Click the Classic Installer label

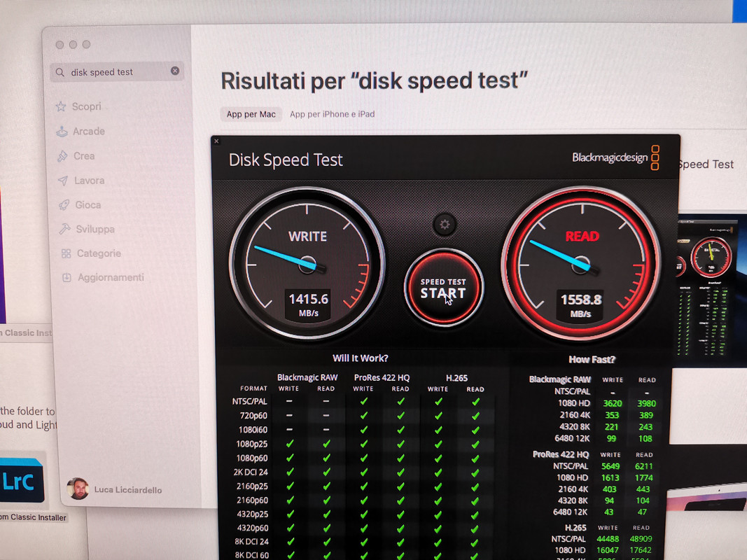point(34,517)
